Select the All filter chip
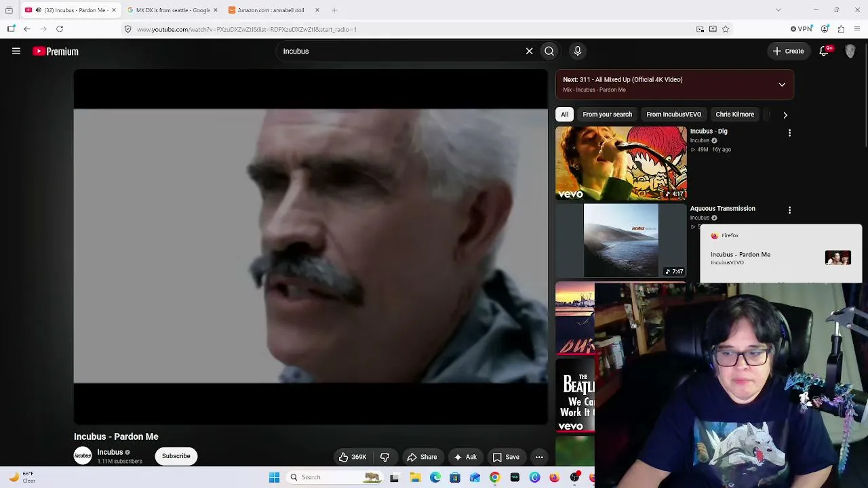 point(564,115)
